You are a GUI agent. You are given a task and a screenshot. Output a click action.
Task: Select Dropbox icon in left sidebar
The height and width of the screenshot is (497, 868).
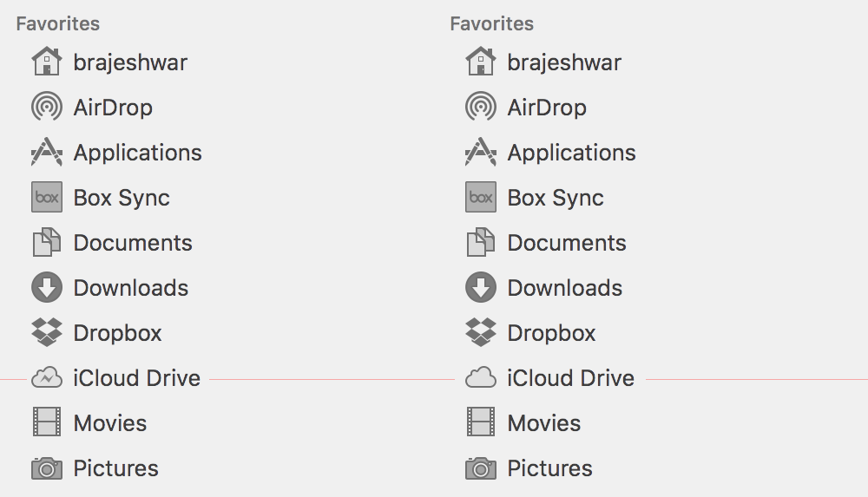point(47,332)
